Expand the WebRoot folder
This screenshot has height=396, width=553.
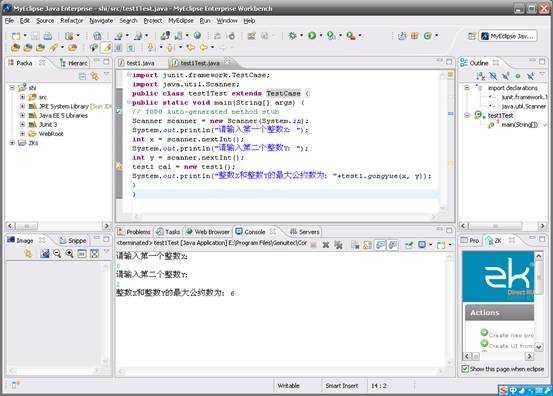22,134
